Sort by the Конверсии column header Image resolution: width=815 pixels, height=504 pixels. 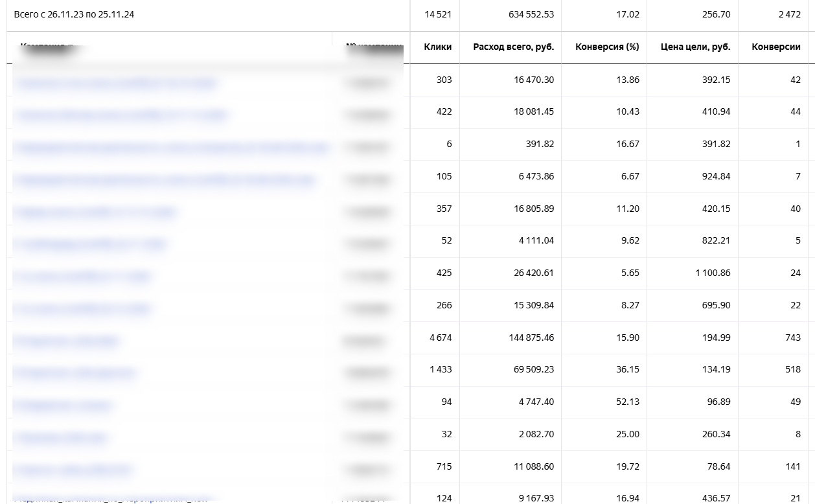pyautogui.click(x=776, y=47)
